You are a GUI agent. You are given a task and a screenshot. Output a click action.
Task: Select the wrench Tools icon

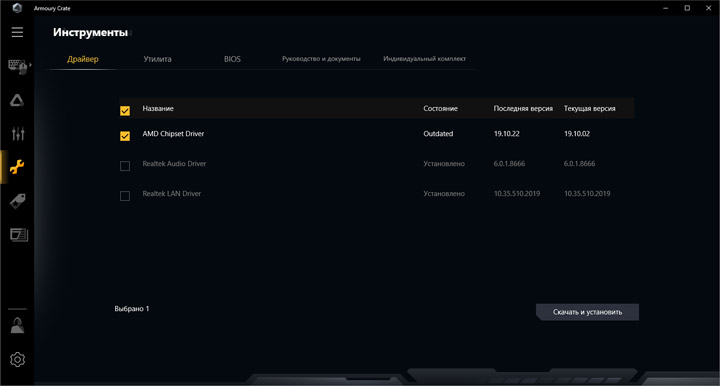pyautogui.click(x=17, y=167)
